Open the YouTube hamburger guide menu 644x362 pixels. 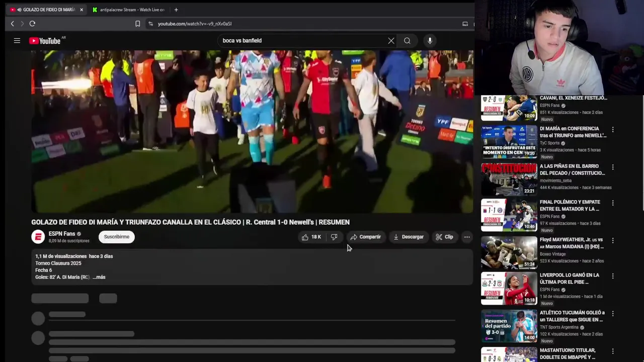(17, 41)
